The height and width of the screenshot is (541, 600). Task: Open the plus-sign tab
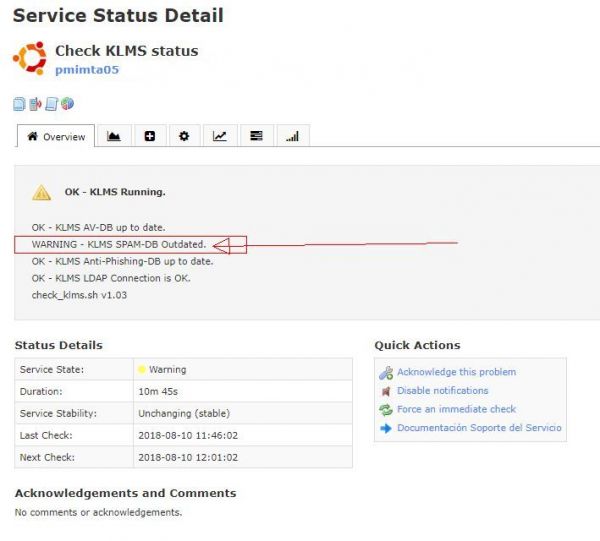click(149, 137)
